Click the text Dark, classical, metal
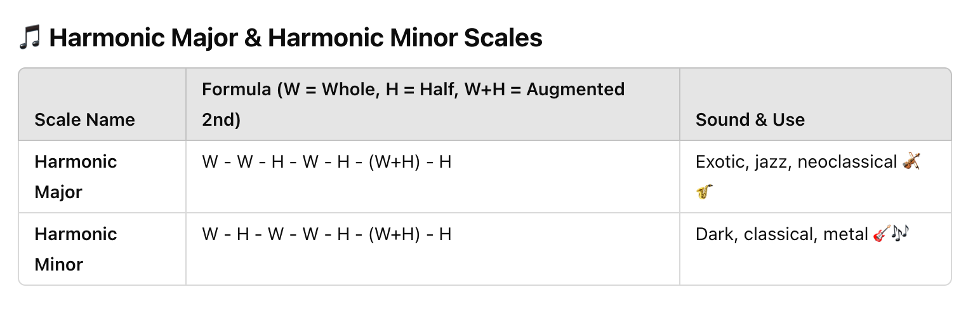 tap(782, 234)
